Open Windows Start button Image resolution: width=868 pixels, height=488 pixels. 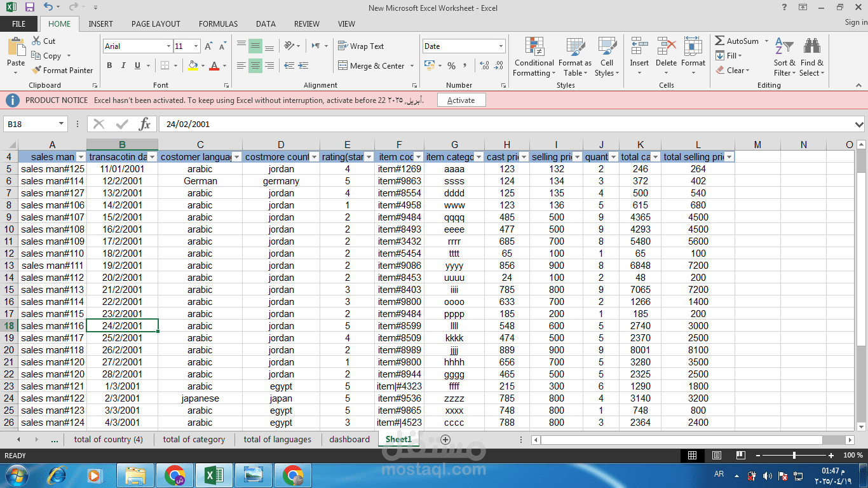click(16, 475)
